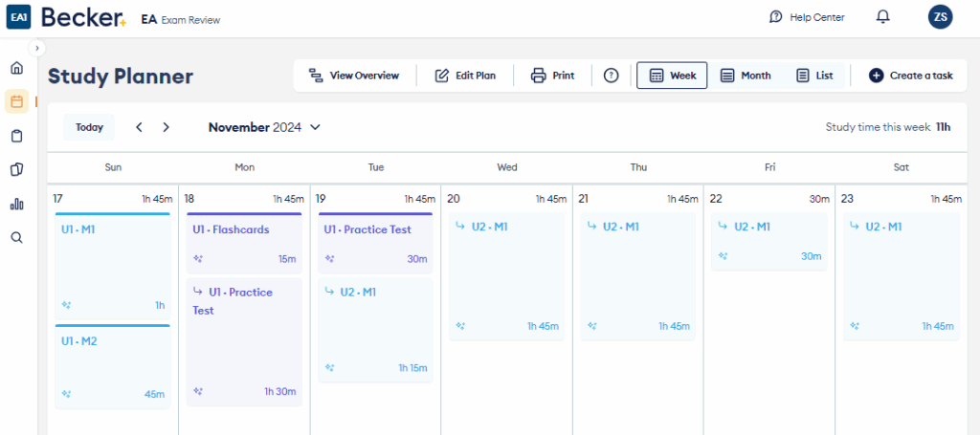
Task: Open the Help Center link
Action: point(807,17)
